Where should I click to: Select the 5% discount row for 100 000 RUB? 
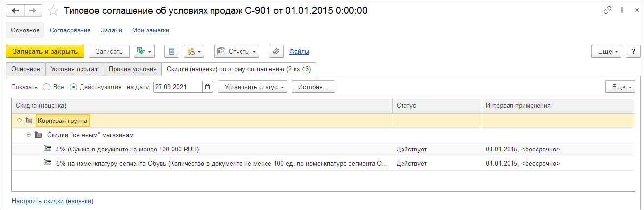click(x=128, y=149)
